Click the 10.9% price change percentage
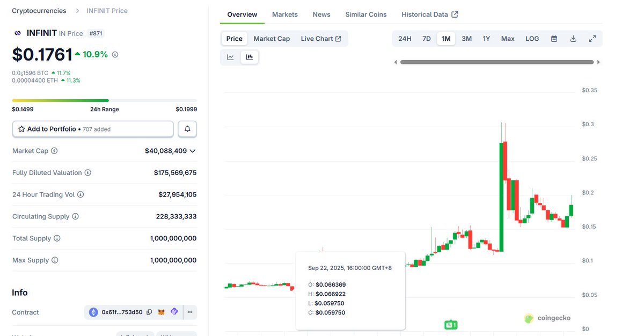Viewport: 644px width, 336px height. [x=95, y=54]
